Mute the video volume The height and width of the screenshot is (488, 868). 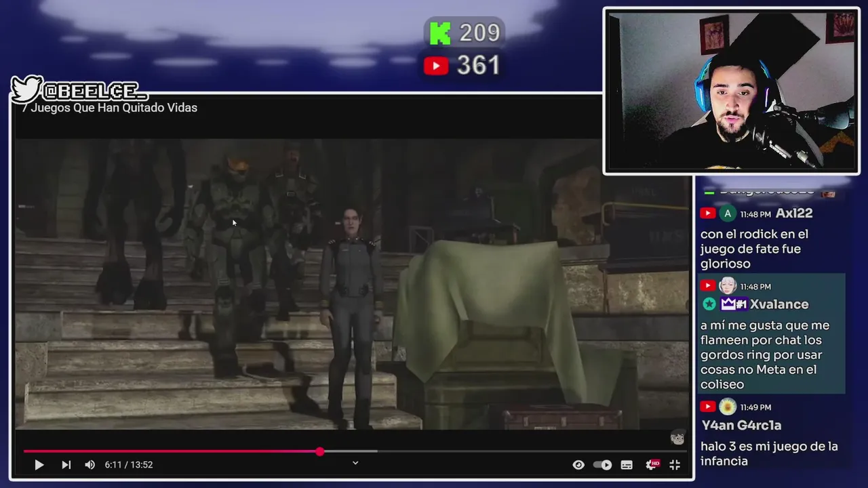point(90,465)
